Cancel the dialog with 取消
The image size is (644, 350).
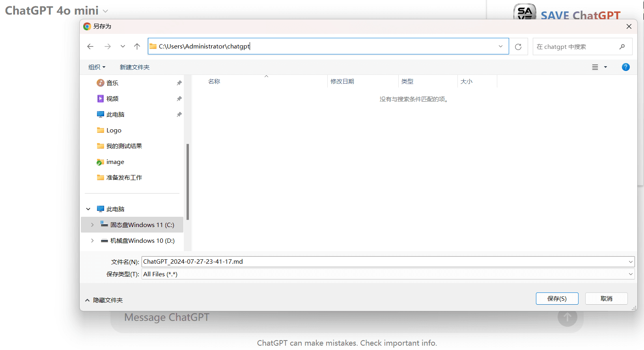[x=606, y=298]
